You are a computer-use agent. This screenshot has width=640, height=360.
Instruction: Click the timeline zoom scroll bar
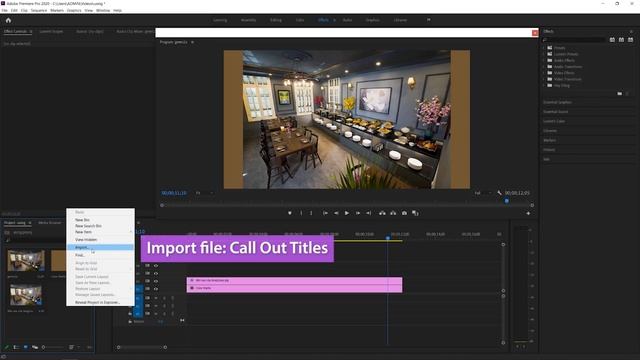click(142, 347)
